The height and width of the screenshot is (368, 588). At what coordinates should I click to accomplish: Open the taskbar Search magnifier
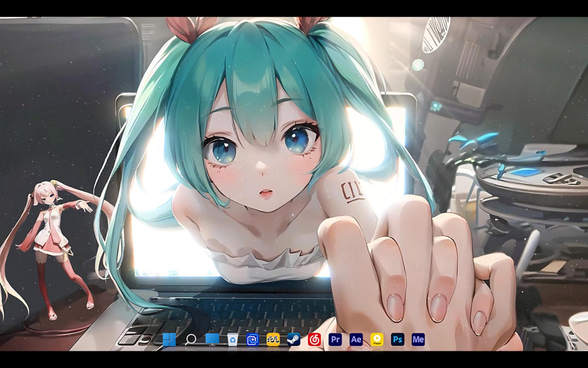(191, 339)
